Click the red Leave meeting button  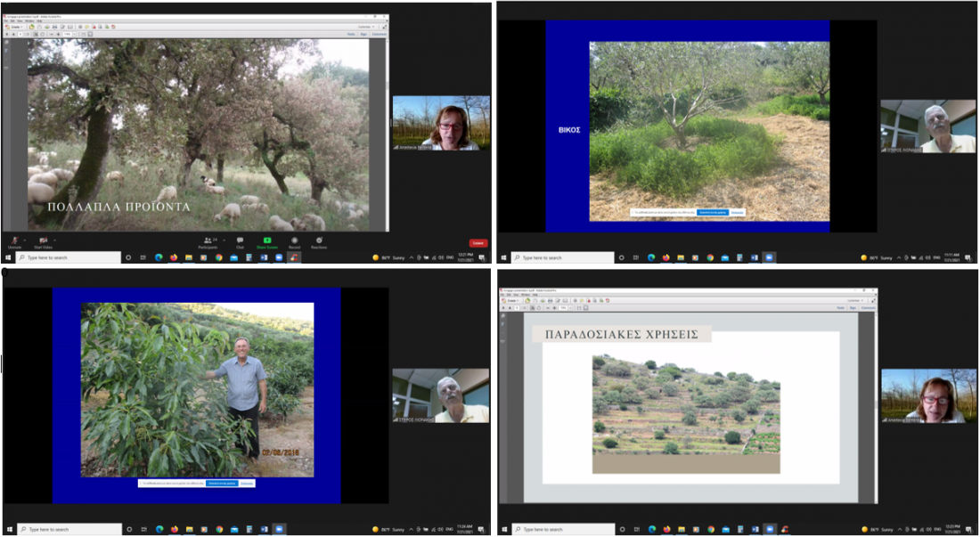pyautogui.click(x=478, y=242)
